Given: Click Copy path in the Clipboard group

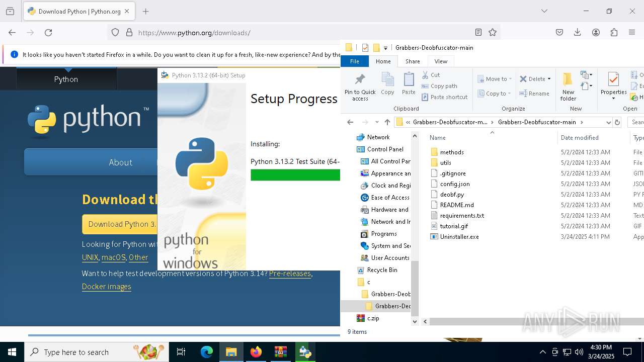Looking at the screenshot, I should (x=439, y=86).
